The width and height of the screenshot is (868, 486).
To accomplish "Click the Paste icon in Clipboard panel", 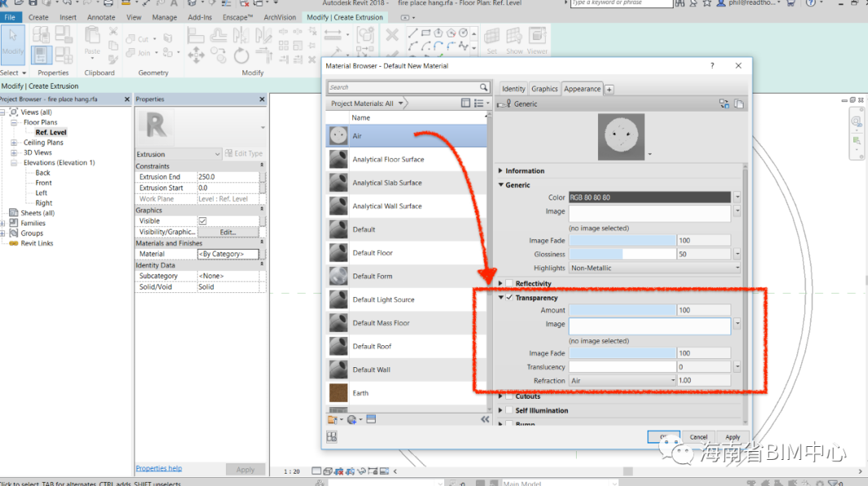I will pos(92,40).
